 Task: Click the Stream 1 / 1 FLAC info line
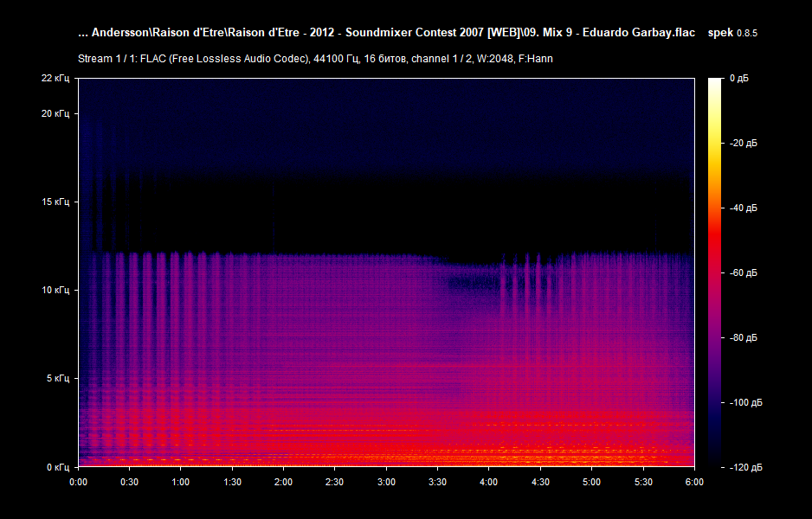(315, 59)
